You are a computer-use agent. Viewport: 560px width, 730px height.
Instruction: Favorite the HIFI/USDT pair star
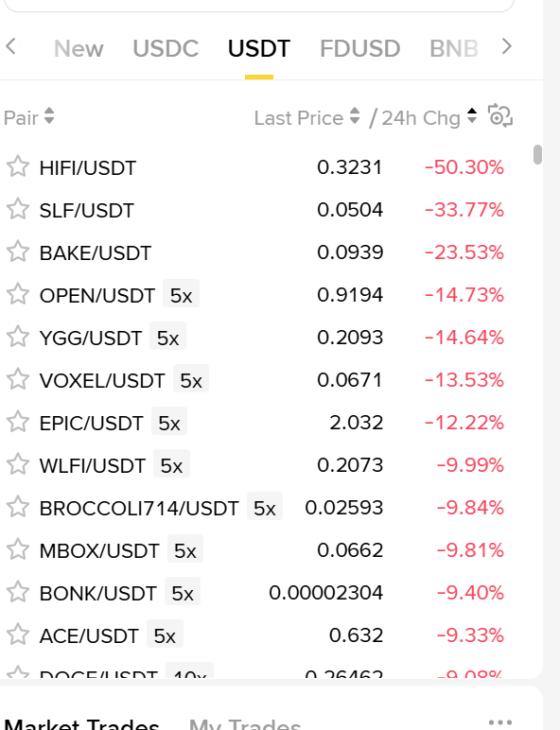pos(18,166)
